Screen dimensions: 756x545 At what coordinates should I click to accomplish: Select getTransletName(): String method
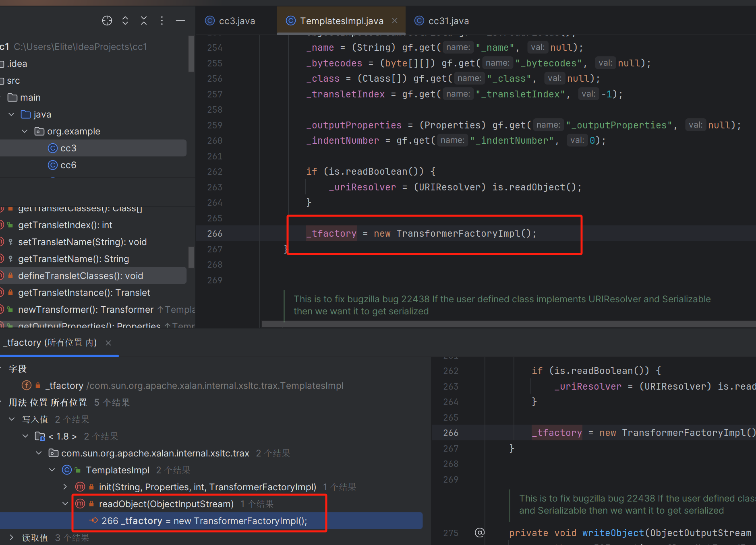coord(74,259)
